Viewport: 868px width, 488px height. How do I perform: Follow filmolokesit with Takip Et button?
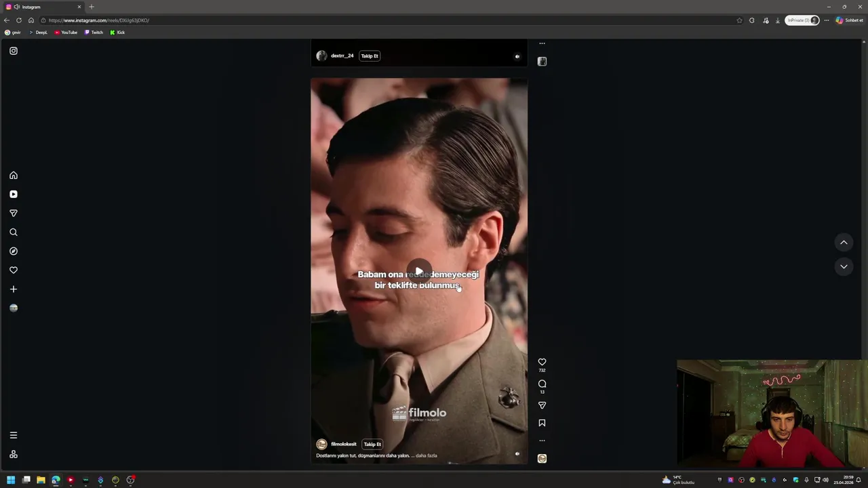372,445
